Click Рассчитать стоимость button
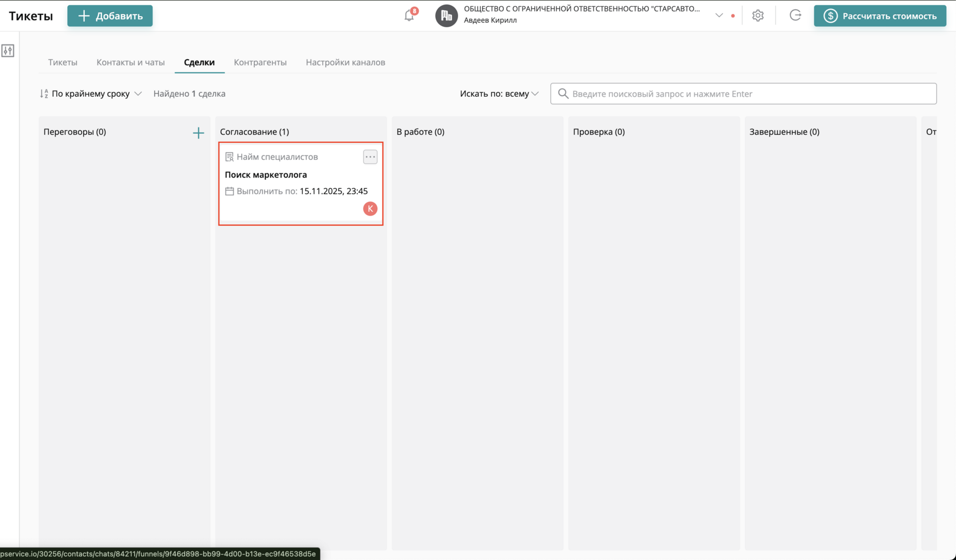This screenshot has width=956, height=560. [x=880, y=15]
